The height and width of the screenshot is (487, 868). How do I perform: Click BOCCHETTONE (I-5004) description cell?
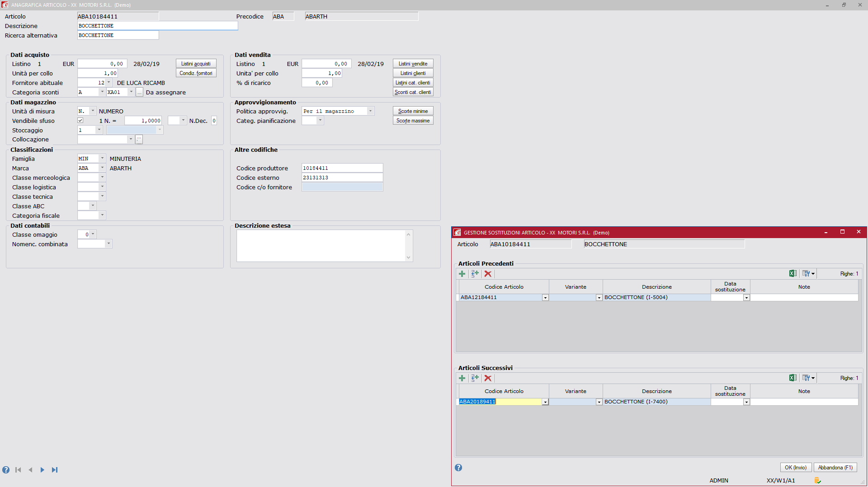point(656,297)
